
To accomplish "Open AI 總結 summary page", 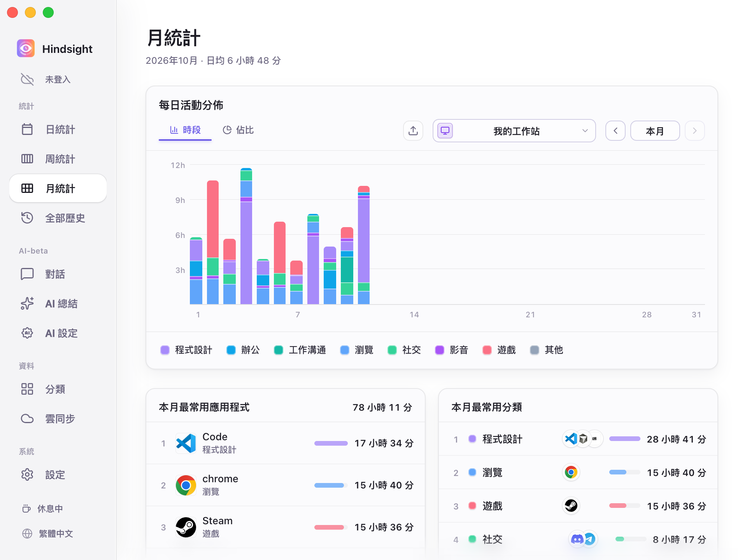I will pyautogui.click(x=58, y=303).
